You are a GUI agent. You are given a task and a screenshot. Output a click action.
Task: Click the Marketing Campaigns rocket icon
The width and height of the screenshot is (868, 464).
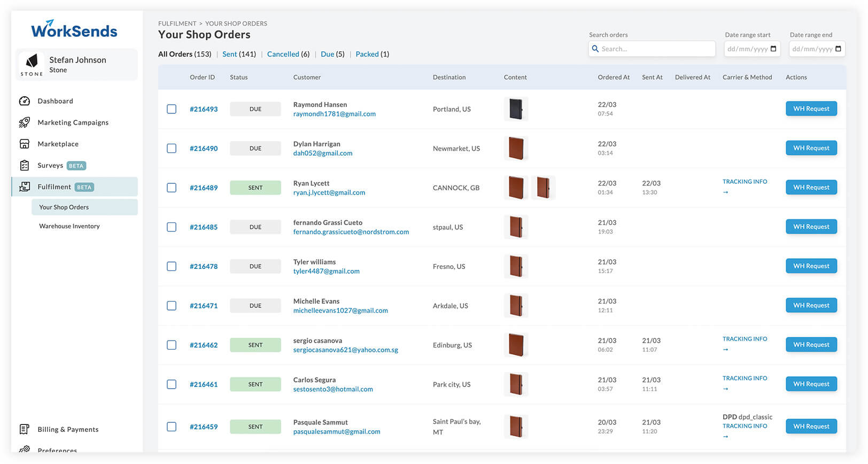(25, 122)
